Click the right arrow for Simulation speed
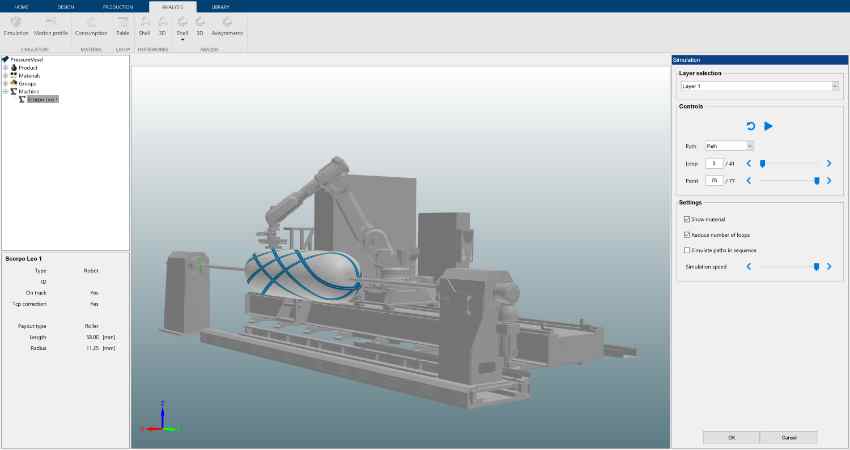The height and width of the screenshot is (450, 850). coord(828,267)
